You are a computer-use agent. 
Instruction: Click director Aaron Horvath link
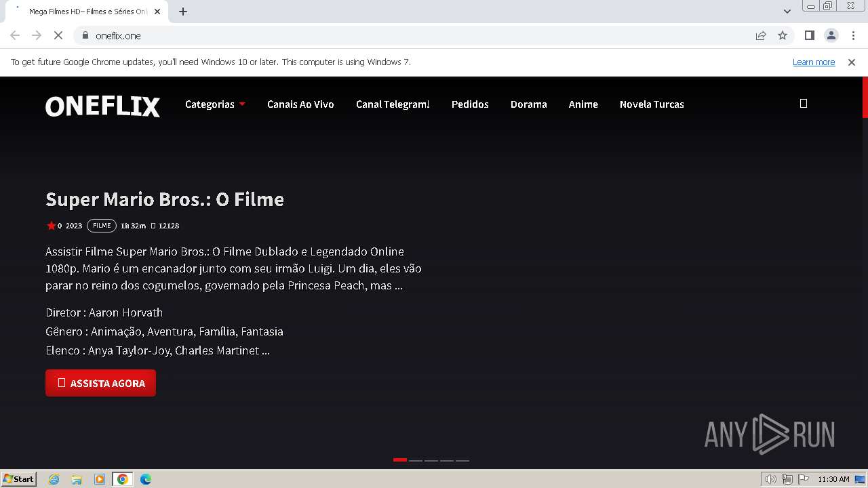point(125,312)
